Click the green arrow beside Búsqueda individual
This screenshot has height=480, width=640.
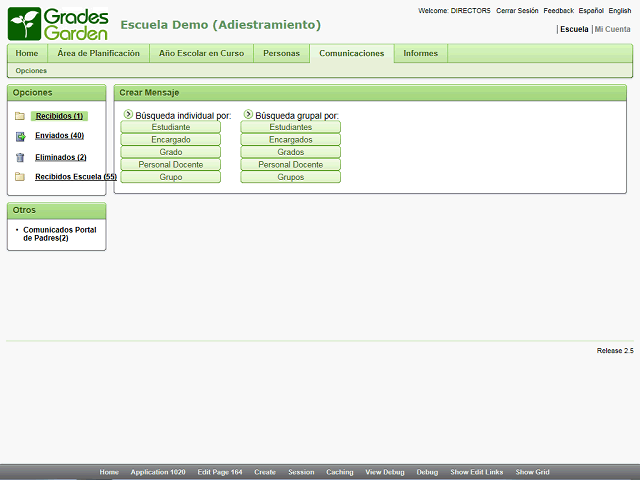(x=127, y=115)
